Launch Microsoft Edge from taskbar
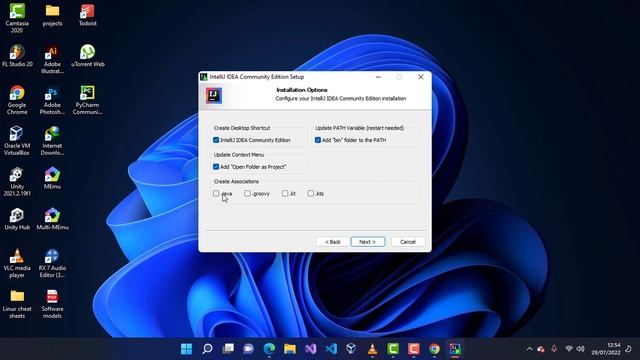The image size is (640, 360). click(269, 349)
